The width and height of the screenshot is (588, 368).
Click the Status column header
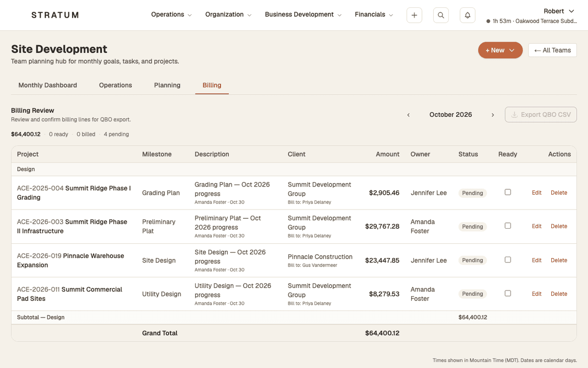(x=468, y=154)
